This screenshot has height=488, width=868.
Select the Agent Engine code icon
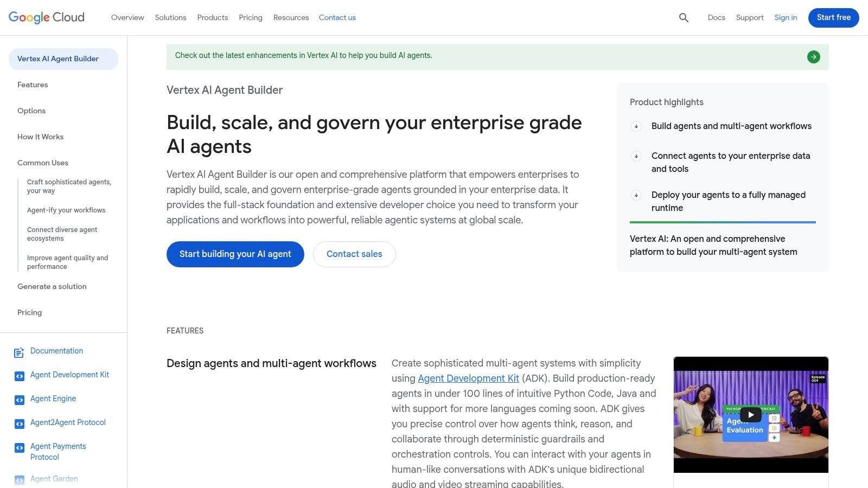click(19, 399)
